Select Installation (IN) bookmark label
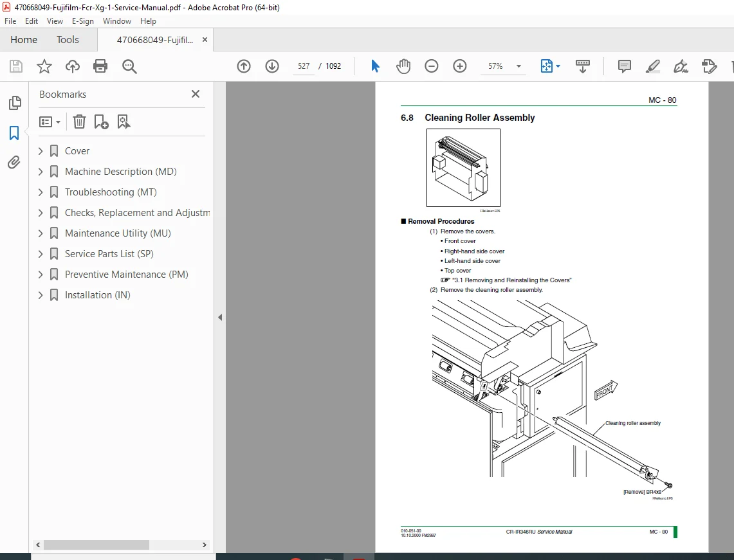 (97, 295)
